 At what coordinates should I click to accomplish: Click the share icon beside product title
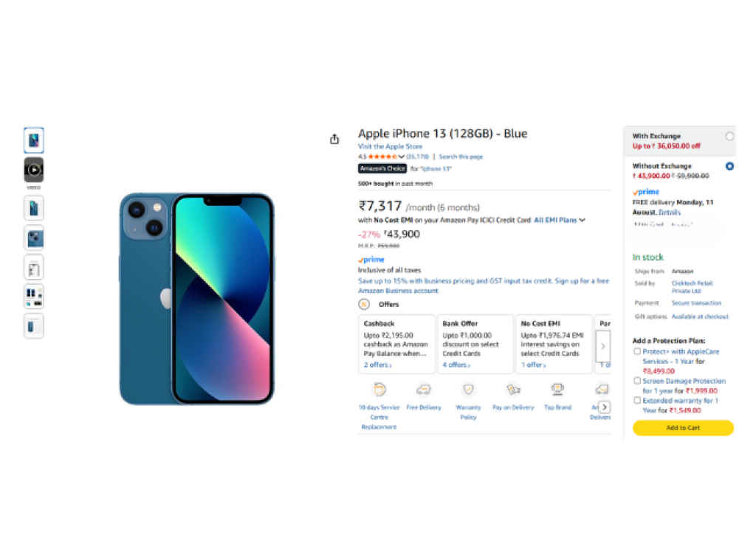[334, 139]
